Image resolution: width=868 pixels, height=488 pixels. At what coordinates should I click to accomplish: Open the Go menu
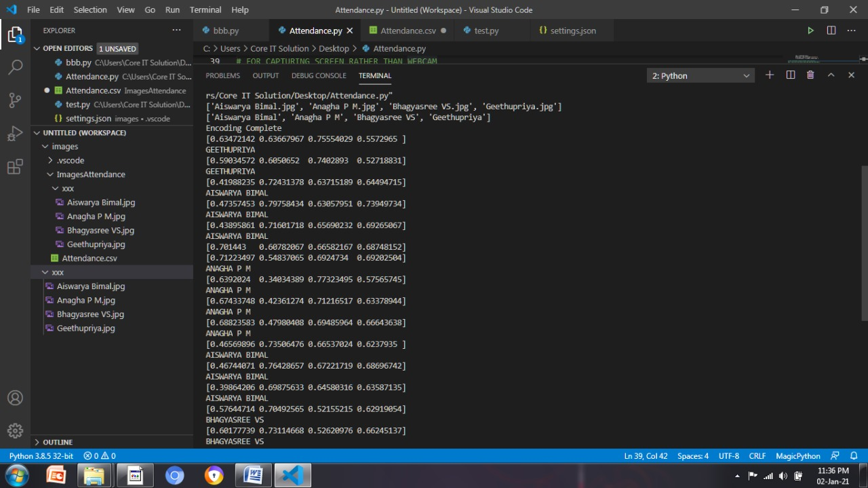pyautogui.click(x=150, y=10)
